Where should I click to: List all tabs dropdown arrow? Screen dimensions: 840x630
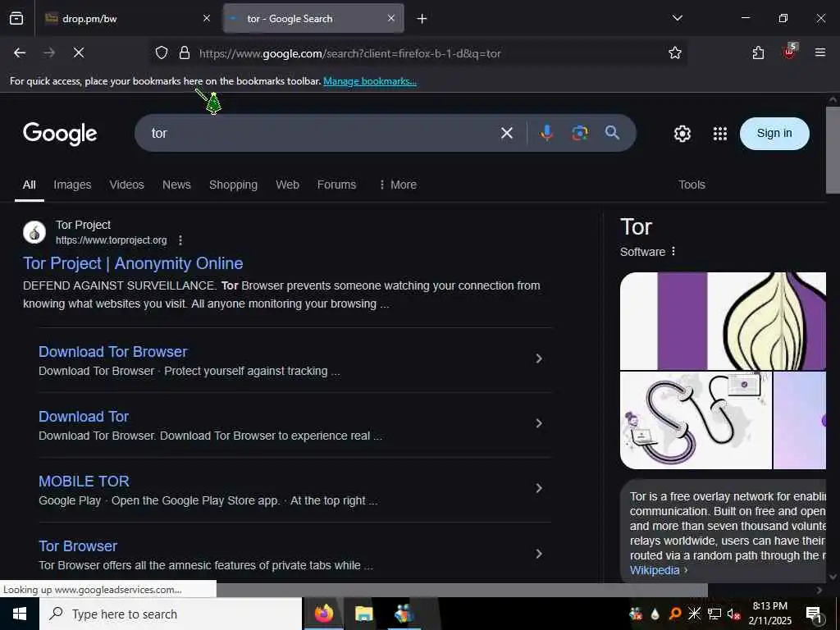(677, 18)
